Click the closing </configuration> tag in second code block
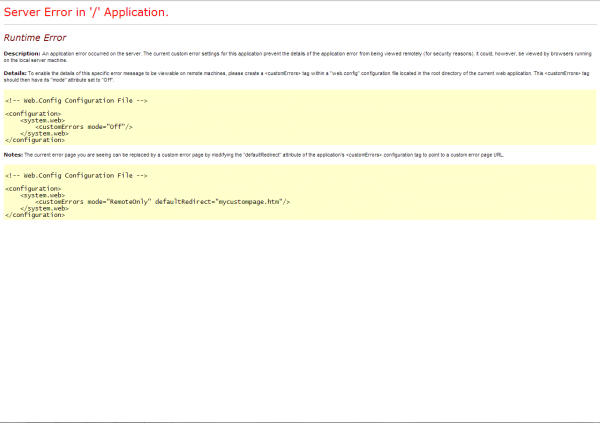Image resolution: width=600 pixels, height=423 pixels. point(35,215)
